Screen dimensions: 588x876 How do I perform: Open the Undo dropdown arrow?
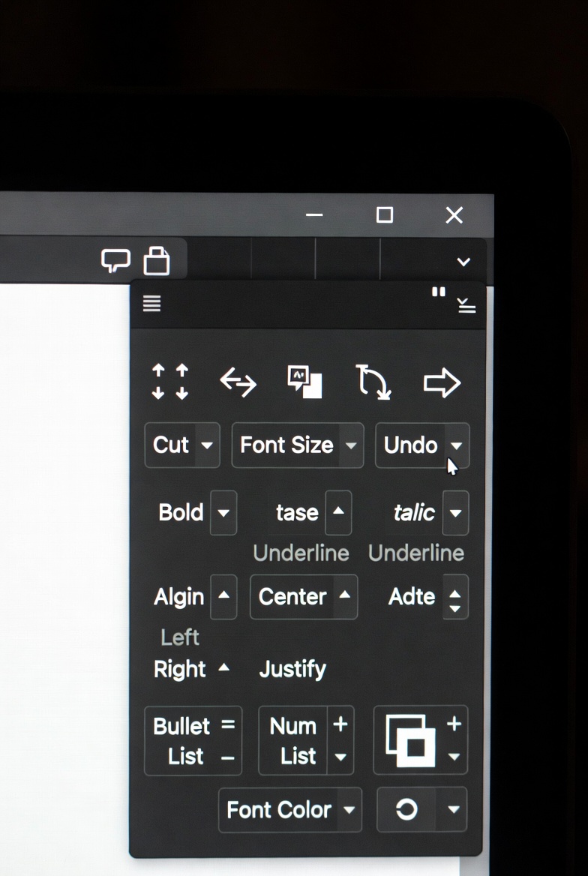coord(456,445)
